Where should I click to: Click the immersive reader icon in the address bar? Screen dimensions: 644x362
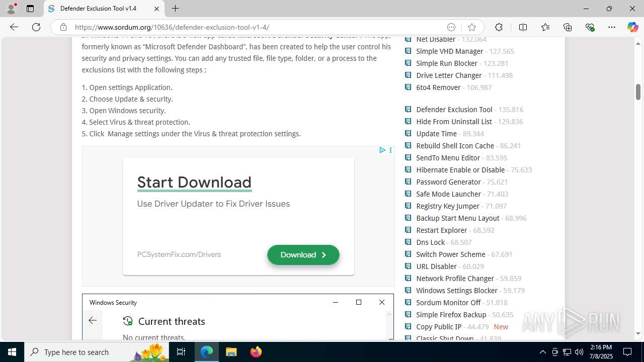tap(451, 27)
